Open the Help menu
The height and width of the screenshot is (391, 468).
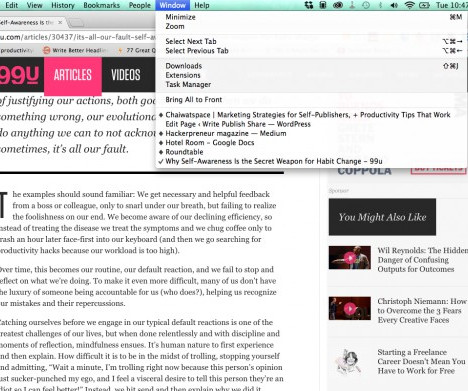click(202, 5)
